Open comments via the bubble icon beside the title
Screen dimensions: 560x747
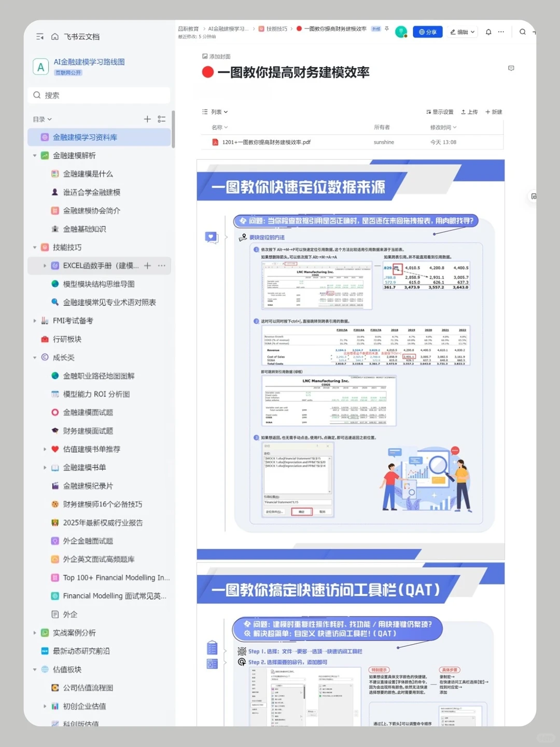tap(511, 68)
